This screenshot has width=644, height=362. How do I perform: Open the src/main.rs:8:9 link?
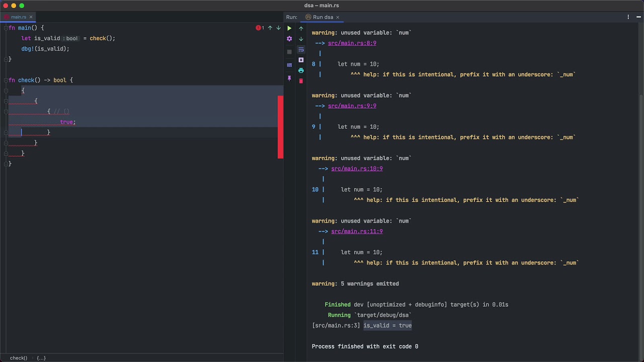coord(352,43)
